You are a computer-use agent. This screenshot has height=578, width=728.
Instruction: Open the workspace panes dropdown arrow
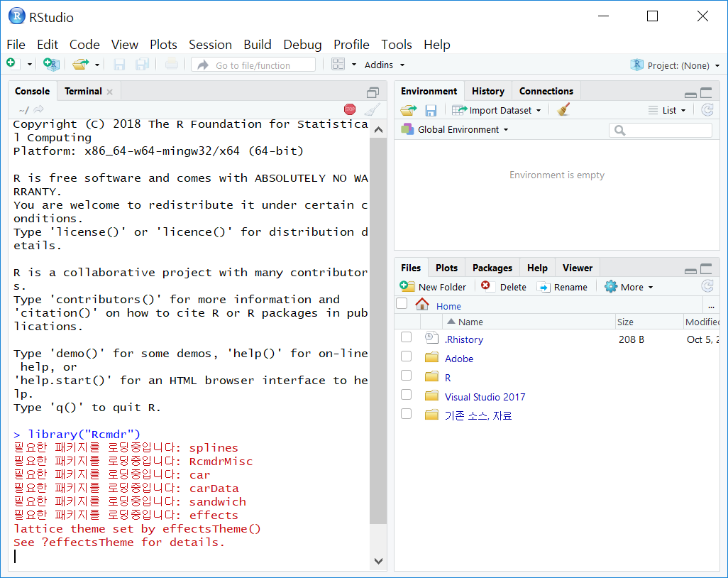[354, 65]
